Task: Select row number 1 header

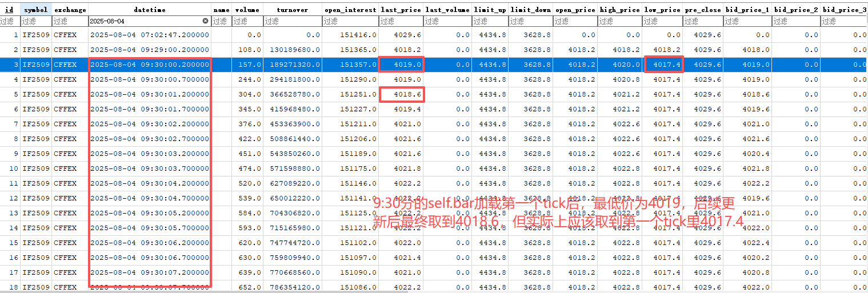Action: pyautogui.click(x=10, y=35)
